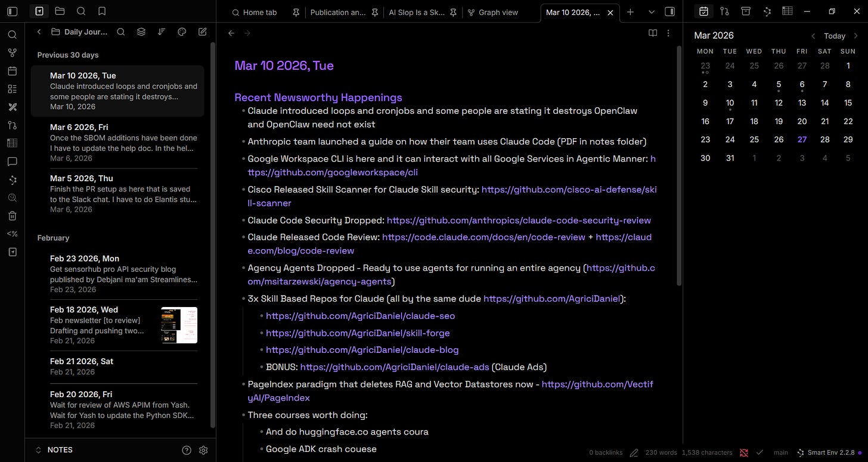Expand the tab list dropdown arrow
This screenshot has height=462, width=868.
tap(652, 12)
